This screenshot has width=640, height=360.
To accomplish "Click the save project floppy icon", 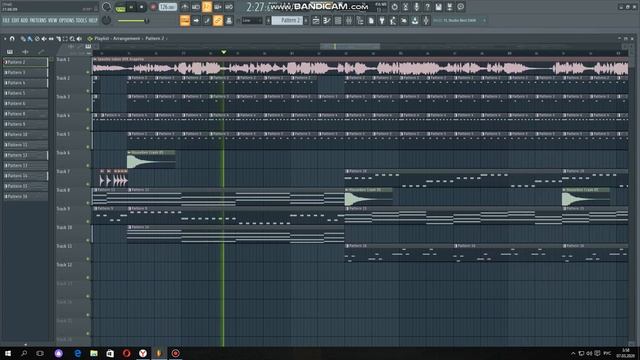I will click(438, 7).
